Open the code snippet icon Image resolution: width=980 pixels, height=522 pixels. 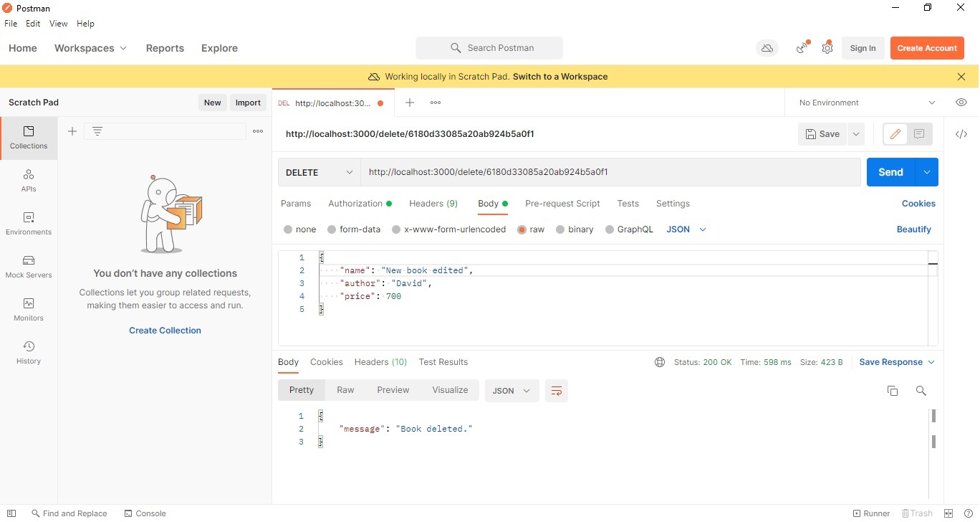pos(961,134)
